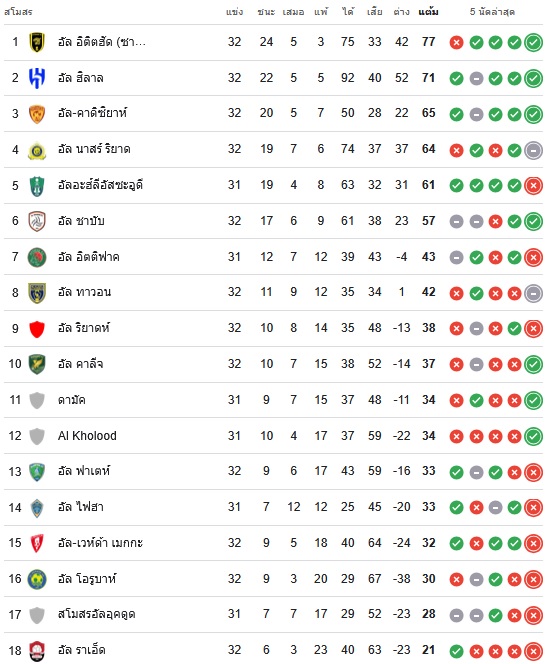Open the Al Kholood team link
Viewport: 552px width, 664px height.
(87, 436)
